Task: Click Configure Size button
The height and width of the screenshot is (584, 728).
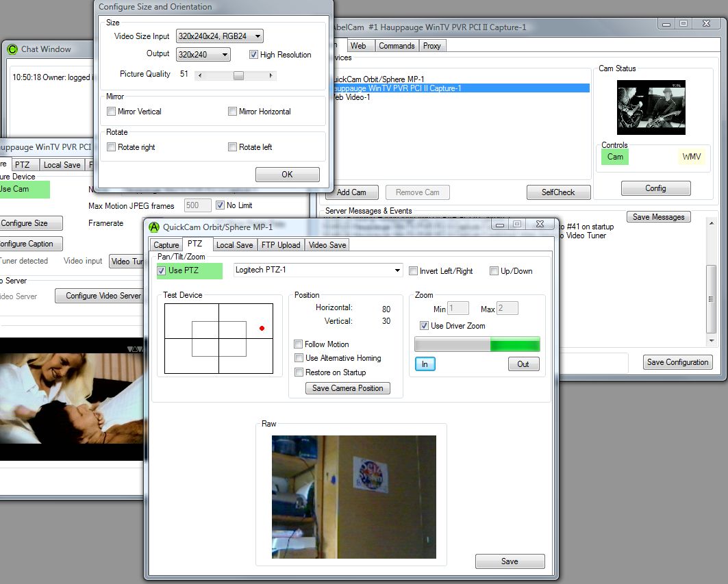Action: (x=30, y=223)
